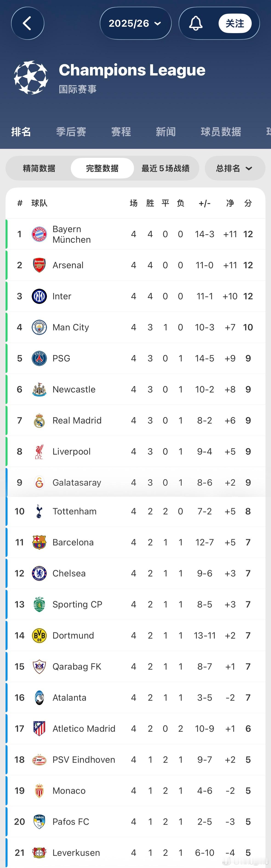This screenshot has height=868, width=271.
Task: Tap the Arsenal club crest
Action: 39,265
